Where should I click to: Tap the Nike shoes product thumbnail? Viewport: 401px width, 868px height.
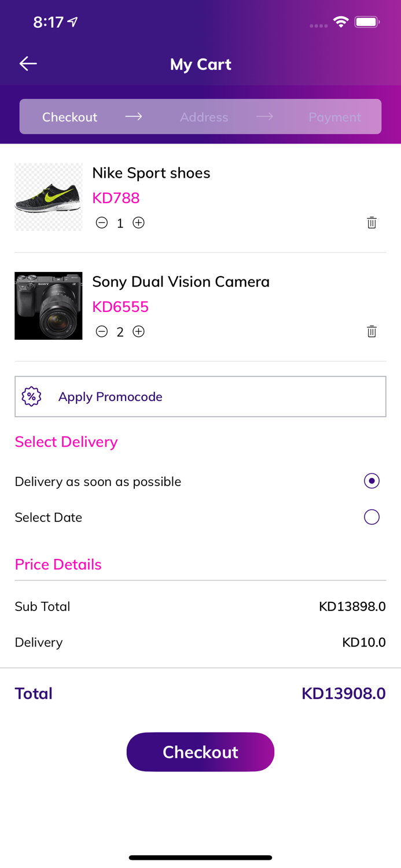tap(49, 197)
